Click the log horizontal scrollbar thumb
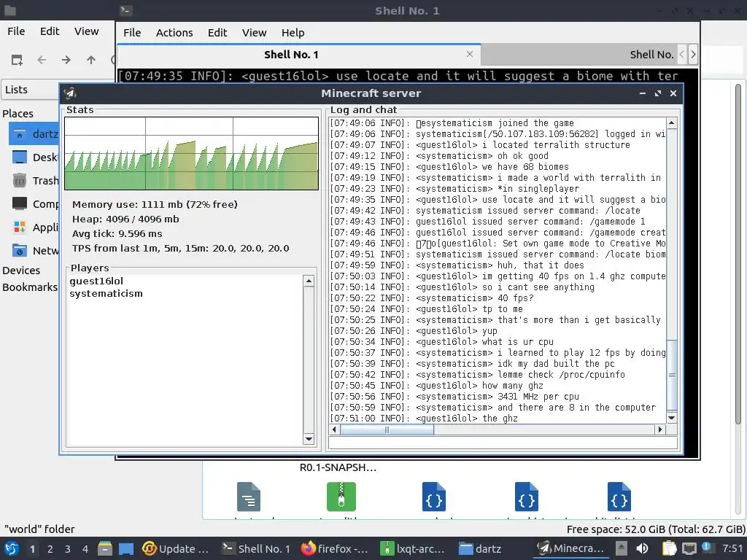747x560 pixels. pyautogui.click(x=387, y=429)
